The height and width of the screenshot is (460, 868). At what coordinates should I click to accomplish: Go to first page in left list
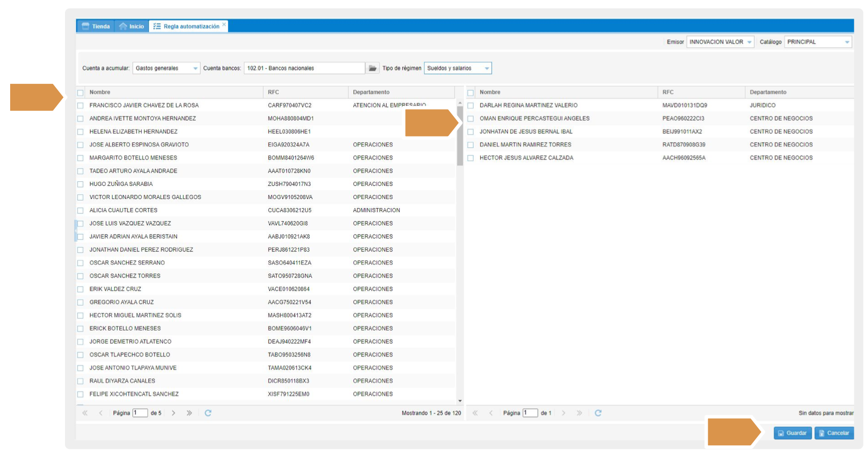(x=85, y=413)
